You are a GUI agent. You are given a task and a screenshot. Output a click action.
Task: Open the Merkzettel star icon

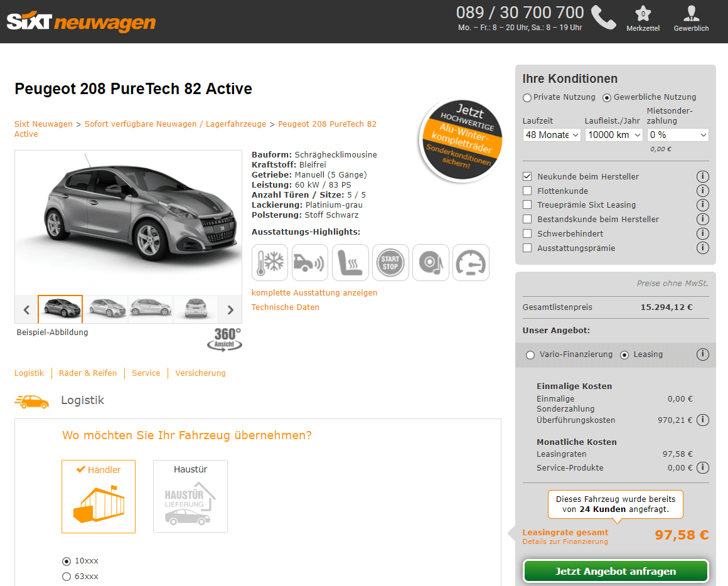[643, 13]
